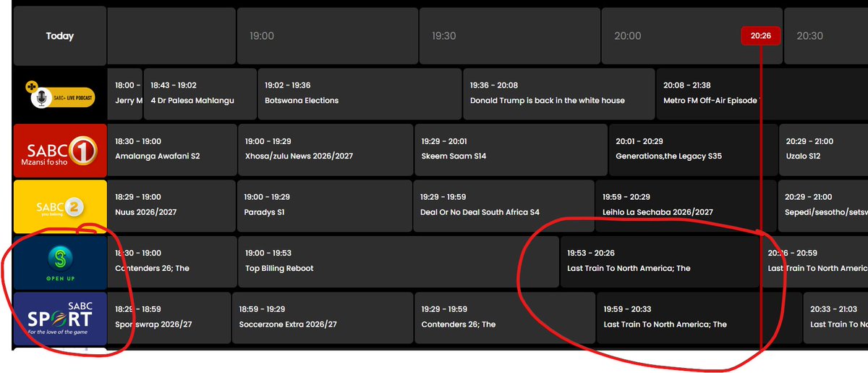This screenshot has height=373, width=868.
Task: Open the Jerry M programme starting 18:00
Action: [124, 93]
